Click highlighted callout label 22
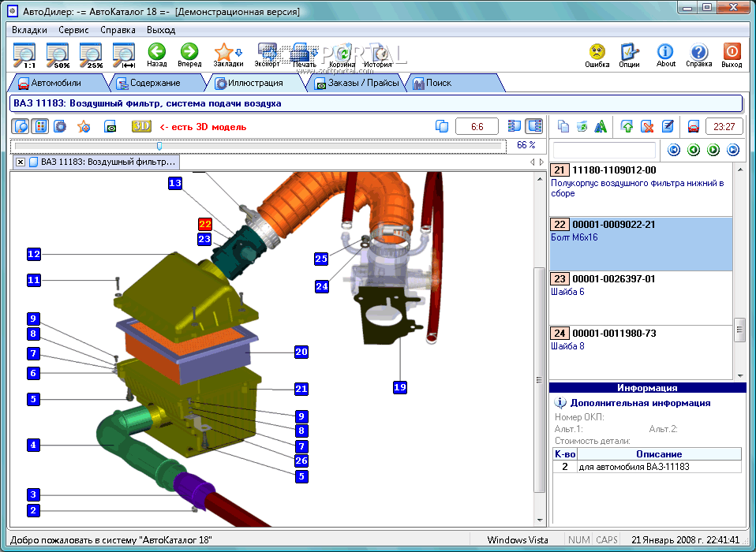 205,224
